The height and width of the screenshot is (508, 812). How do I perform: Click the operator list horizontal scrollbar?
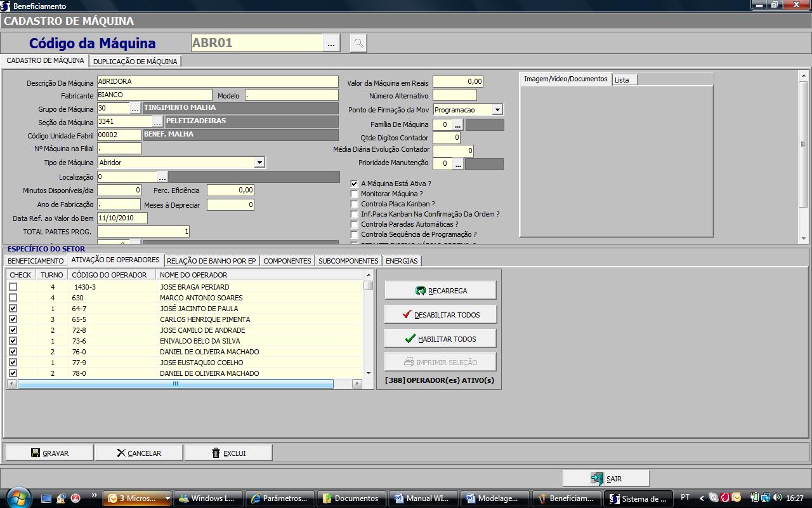176,384
